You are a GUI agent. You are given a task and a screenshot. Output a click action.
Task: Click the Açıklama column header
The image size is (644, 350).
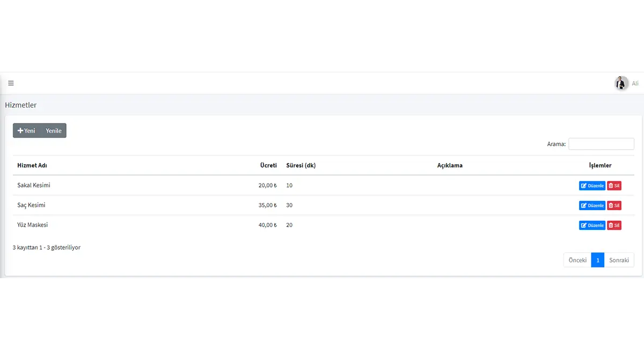tap(450, 166)
